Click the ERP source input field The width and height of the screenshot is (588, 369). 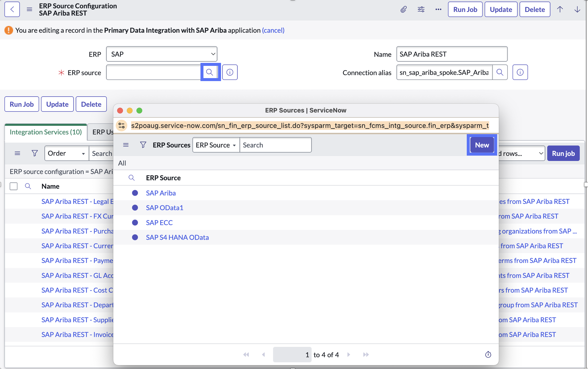[153, 72]
